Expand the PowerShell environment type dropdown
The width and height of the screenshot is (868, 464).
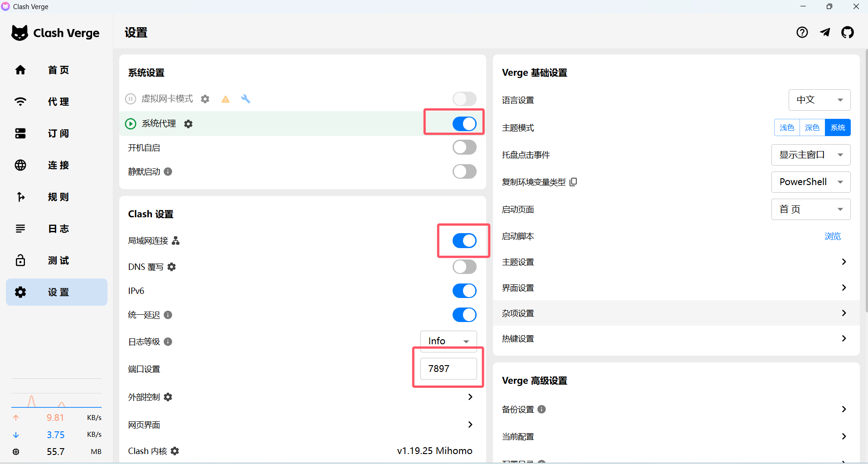[811, 182]
